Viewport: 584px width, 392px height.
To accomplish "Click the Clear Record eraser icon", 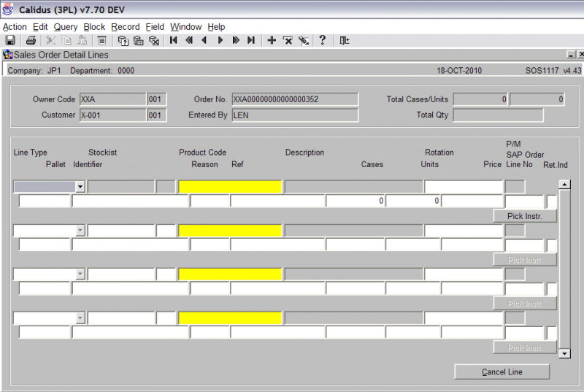I will [304, 40].
